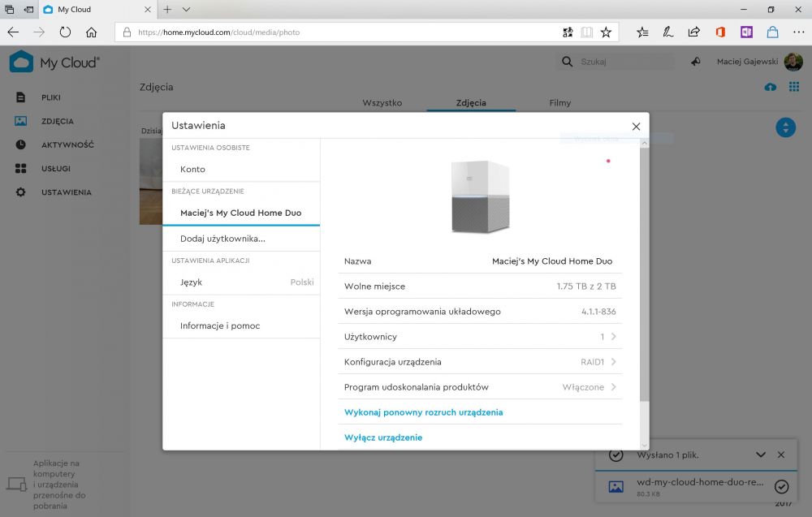Image resolution: width=812 pixels, height=517 pixels.
Task: Open USŁUGI services icon in sidebar
Action: [21, 168]
